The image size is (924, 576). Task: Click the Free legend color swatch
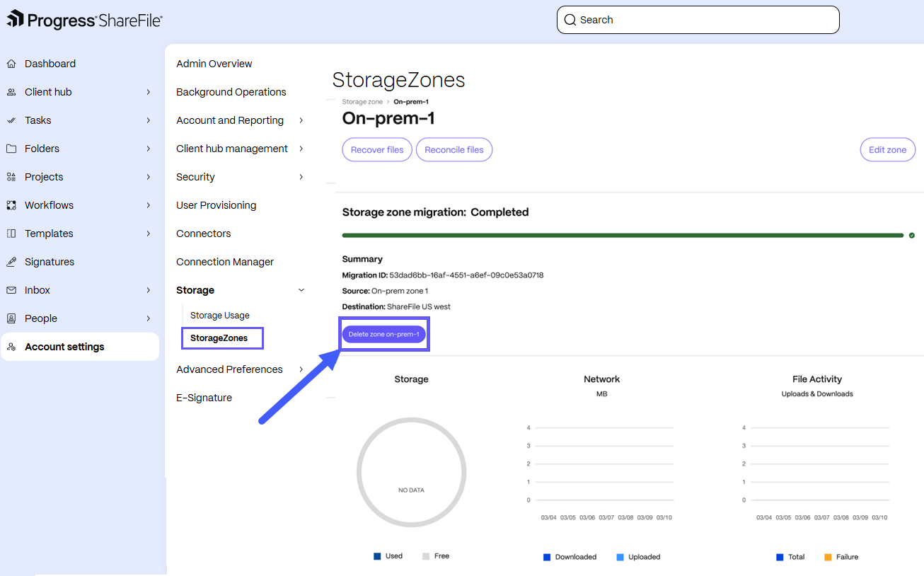(426, 556)
